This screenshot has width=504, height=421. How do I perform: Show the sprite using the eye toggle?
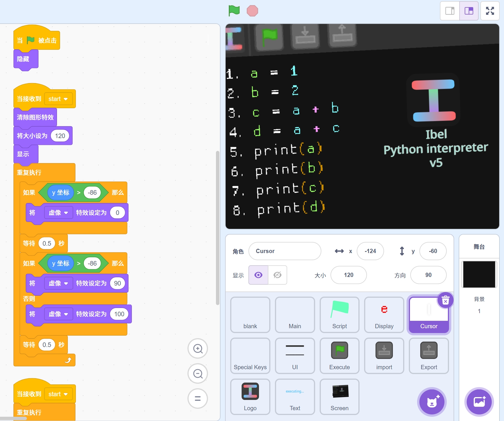coord(258,275)
